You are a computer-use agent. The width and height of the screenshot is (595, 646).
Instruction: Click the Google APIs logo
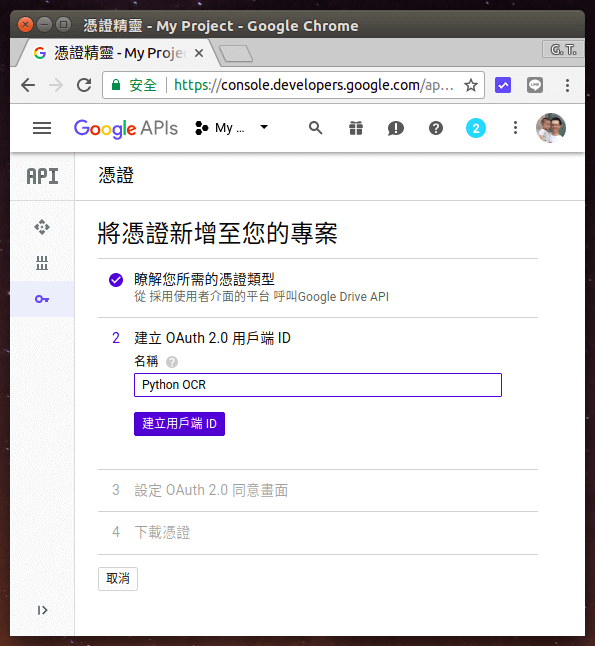point(126,129)
